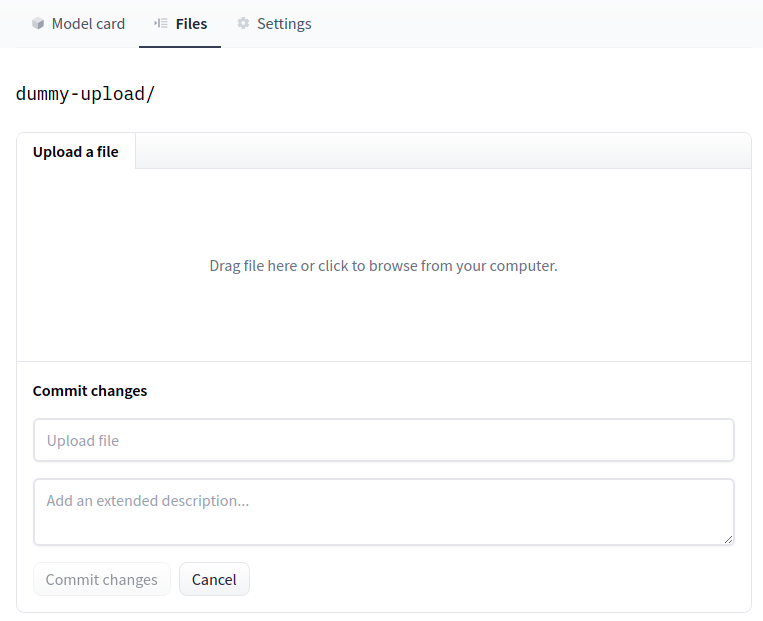Click the empty area above the drop text

[x=383, y=210]
